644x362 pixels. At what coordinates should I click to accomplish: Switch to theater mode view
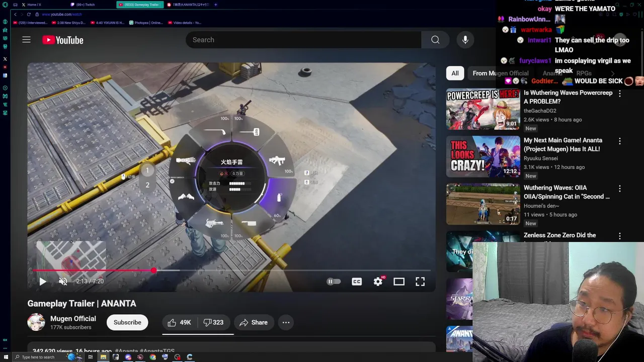pos(399,282)
